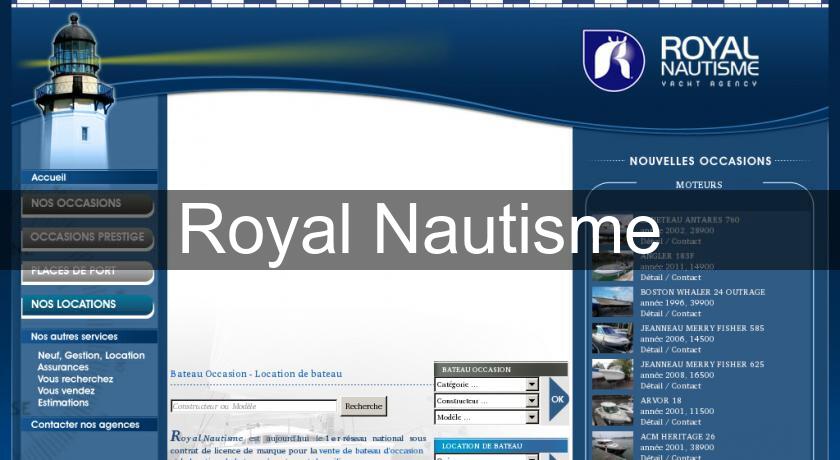Open Détail / Contact for Merry Fisher 585
The width and height of the screenshot is (840, 460).
pyautogui.click(x=670, y=350)
